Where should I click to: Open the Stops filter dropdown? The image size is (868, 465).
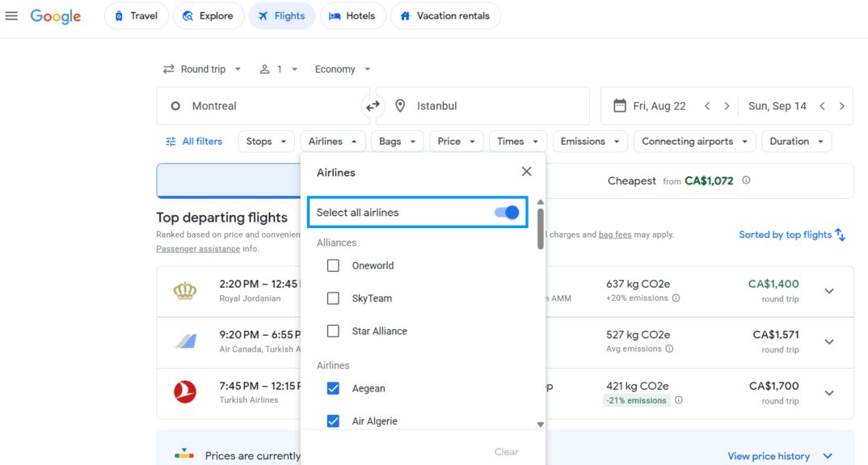point(266,142)
